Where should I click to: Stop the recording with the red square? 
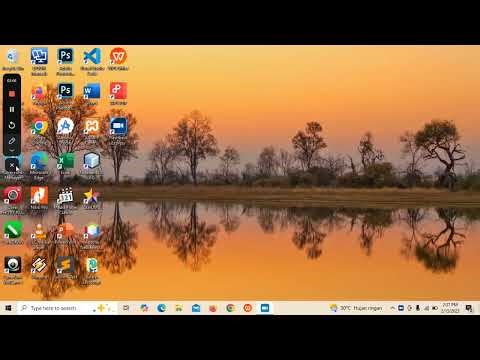pos(12,94)
